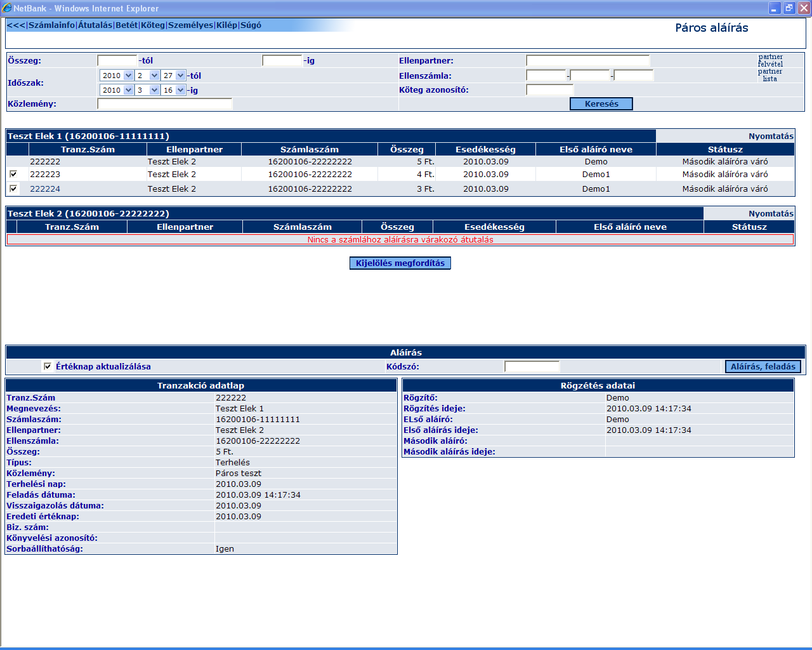Click the Kijelölés megfordítás button
The image size is (812, 650).
pyautogui.click(x=400, y=263)
